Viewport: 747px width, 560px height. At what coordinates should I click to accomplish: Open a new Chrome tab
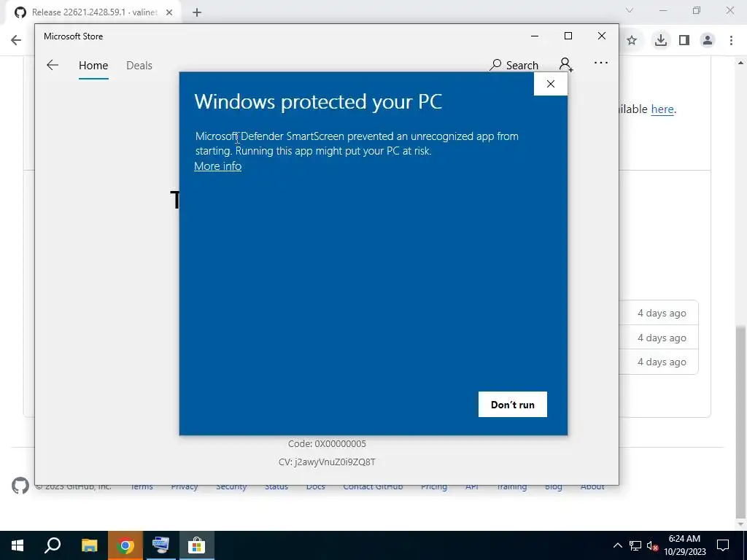(x=197, y=12)
